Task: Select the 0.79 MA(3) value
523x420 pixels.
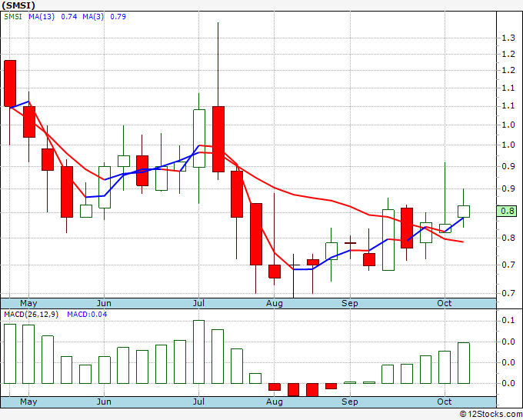Action: click(118, 17)
